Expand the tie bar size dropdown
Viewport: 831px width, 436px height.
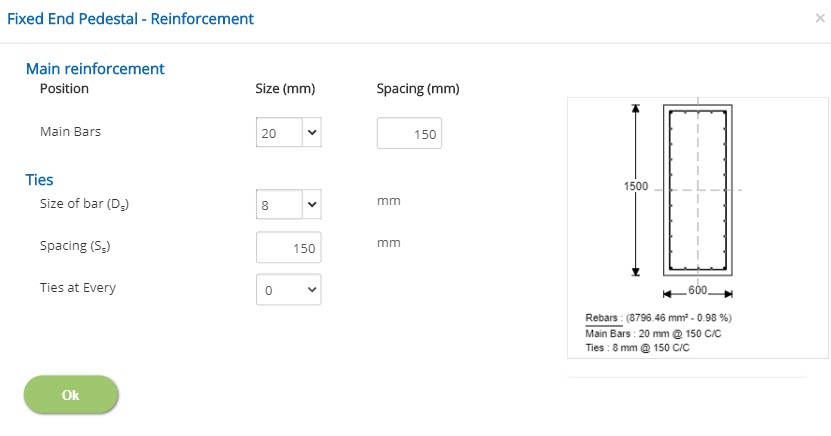click(289, 204)
